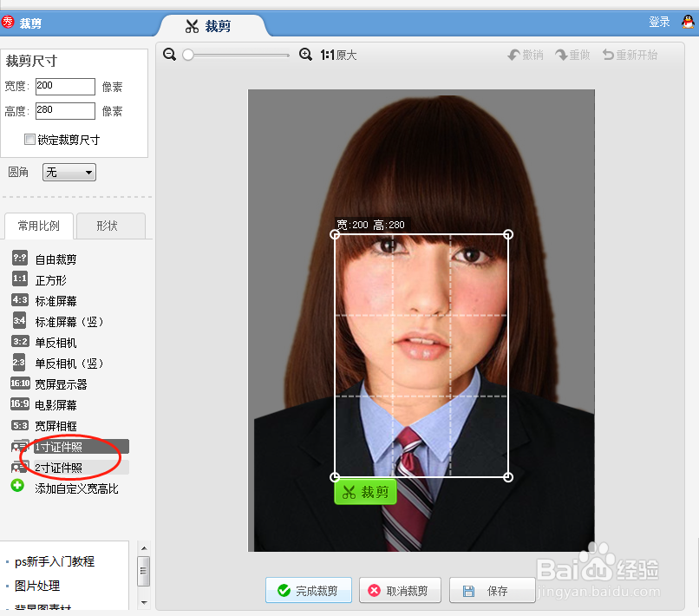Click the 保存 save button
699x616 pixels.
coord(492,590)
